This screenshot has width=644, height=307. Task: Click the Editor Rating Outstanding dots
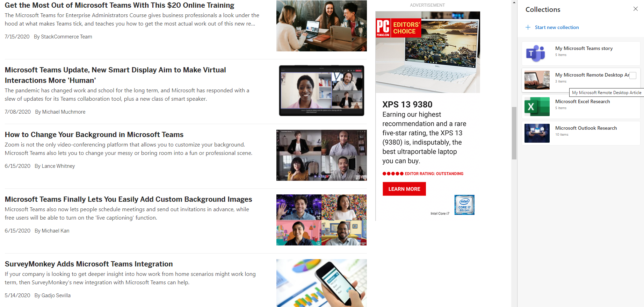(x=393, y=174)
